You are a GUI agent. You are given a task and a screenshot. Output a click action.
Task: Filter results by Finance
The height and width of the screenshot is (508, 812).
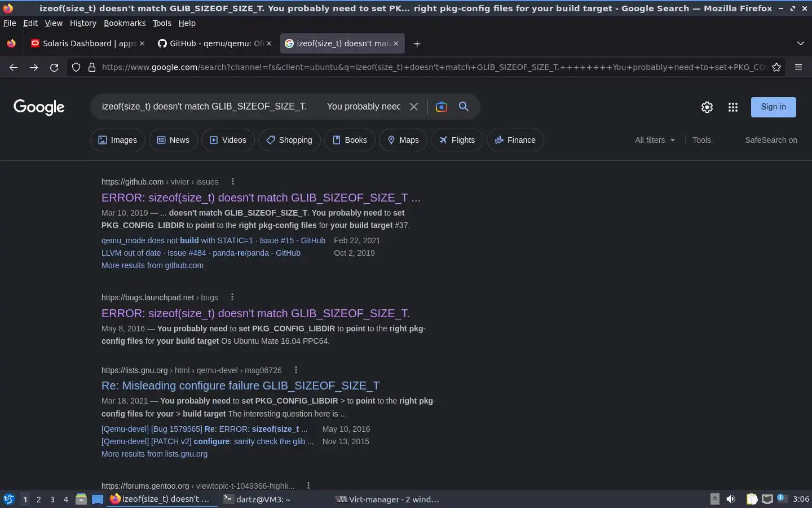coord(515,140)
